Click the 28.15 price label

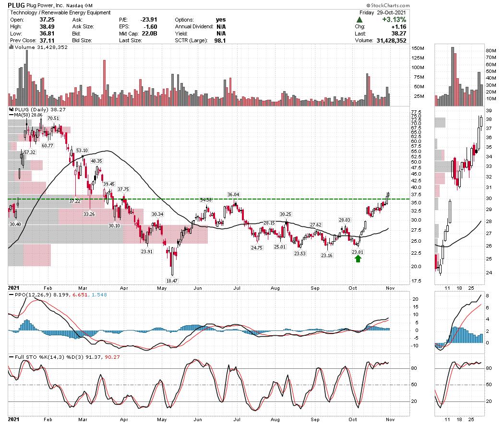(269, 223)
